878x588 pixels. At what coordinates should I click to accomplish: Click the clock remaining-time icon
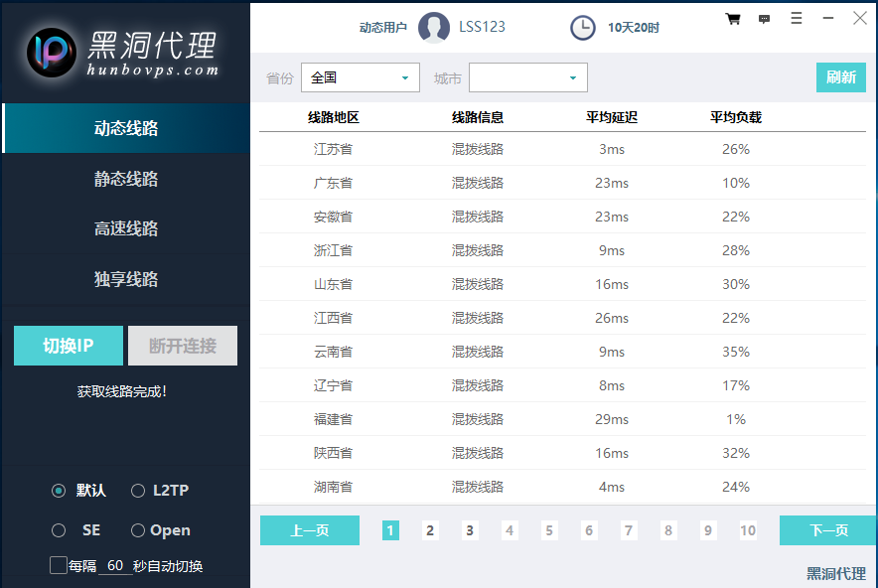click(x=583, y=28)
